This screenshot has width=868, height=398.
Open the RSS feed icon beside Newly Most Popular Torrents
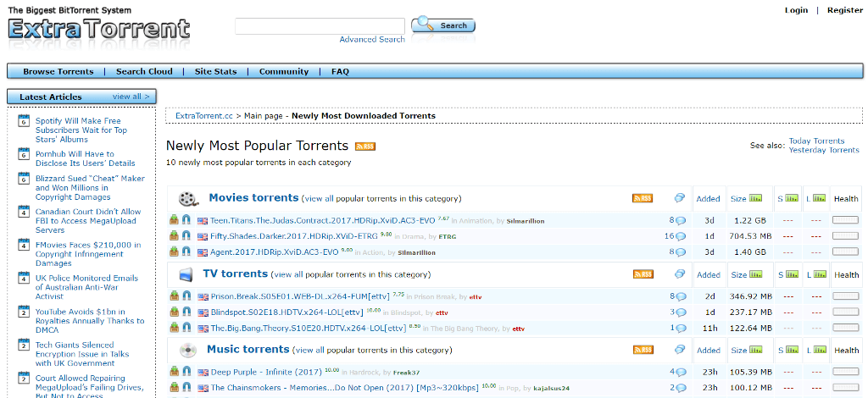(365, 146)
